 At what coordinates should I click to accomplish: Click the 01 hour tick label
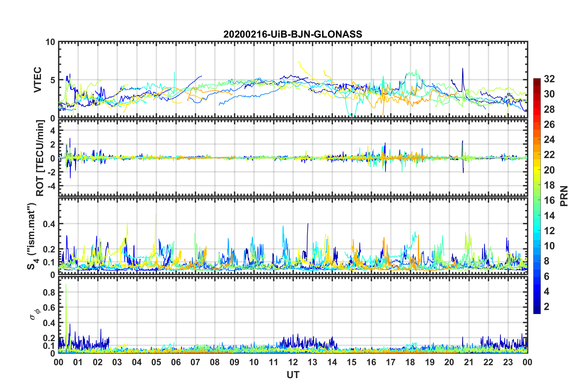click(78, 362)
